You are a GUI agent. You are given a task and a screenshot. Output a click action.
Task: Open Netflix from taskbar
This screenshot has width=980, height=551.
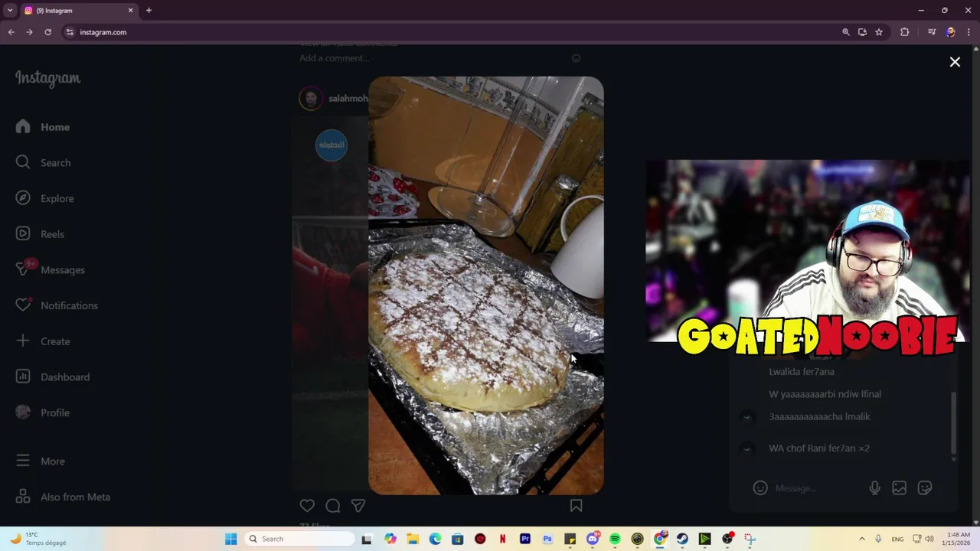[x=502, y=539]
